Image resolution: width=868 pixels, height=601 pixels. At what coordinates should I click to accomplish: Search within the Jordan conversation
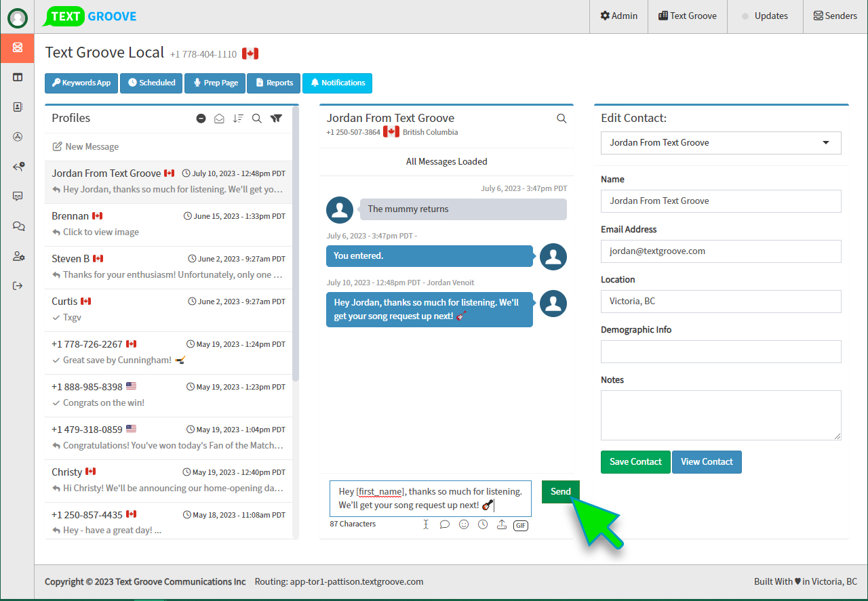[561, 119]
